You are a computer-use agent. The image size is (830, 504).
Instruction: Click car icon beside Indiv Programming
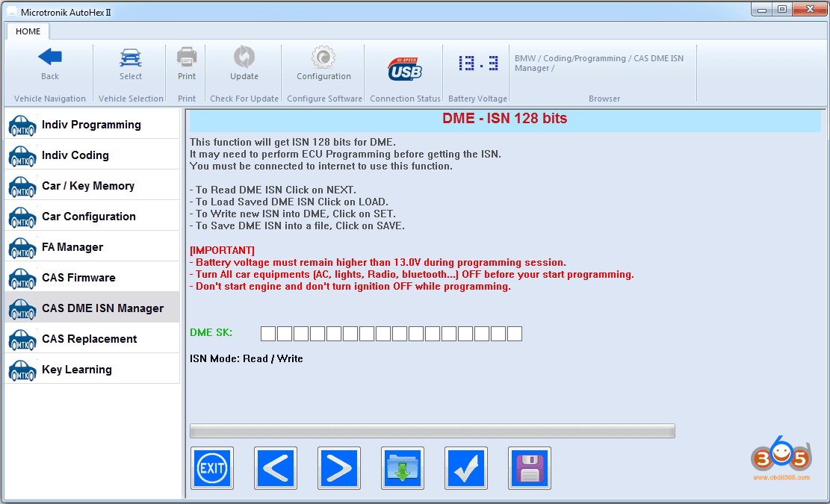tap(22, 125)
